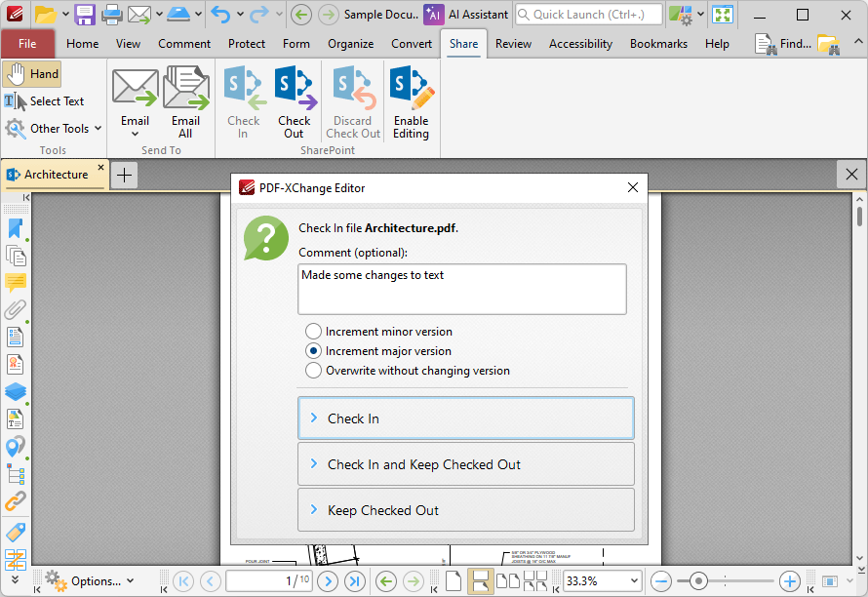Click the Email All icon
The width and height of the screenshot is (868, 597).
coord(186,101)
